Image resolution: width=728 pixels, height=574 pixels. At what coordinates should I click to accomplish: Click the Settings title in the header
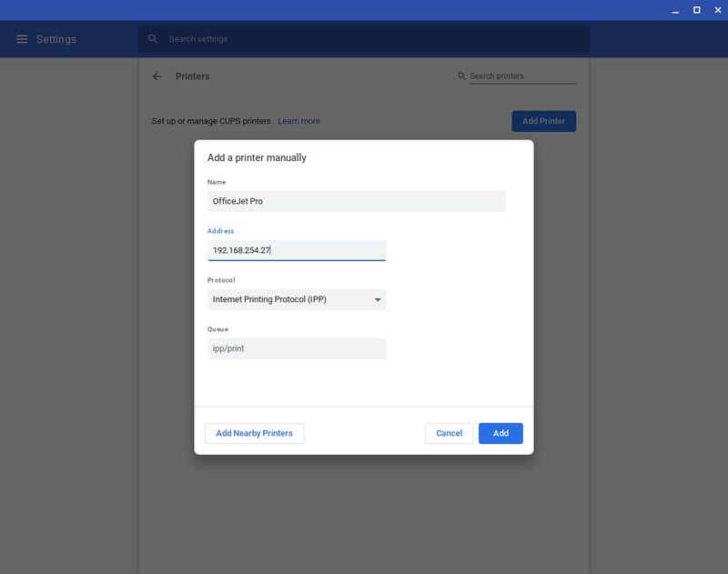click(56, 39)
